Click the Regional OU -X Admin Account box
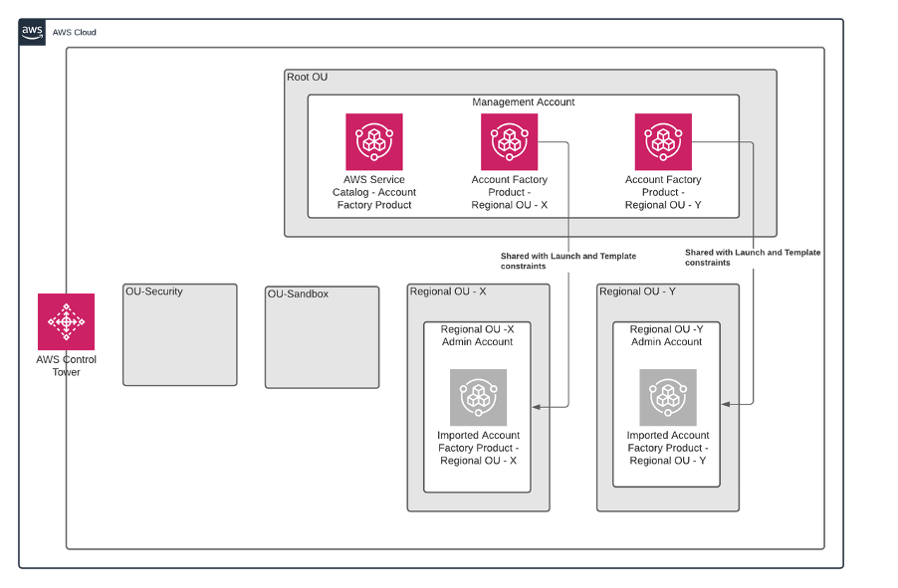The width and height of the screenshot is (898, 588). (478, 334)
